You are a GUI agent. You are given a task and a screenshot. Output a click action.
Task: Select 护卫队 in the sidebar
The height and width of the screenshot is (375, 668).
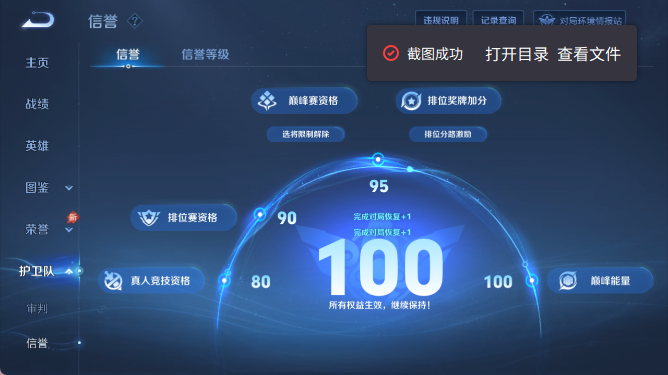pyautogui.click(x=37, y=271)
